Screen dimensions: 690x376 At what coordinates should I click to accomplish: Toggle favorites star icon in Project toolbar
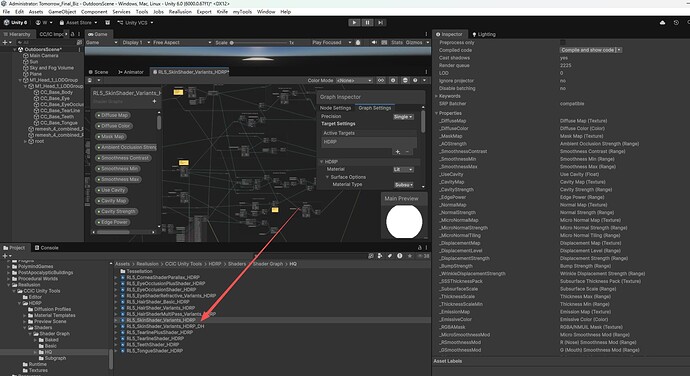(x=410, y=256)
